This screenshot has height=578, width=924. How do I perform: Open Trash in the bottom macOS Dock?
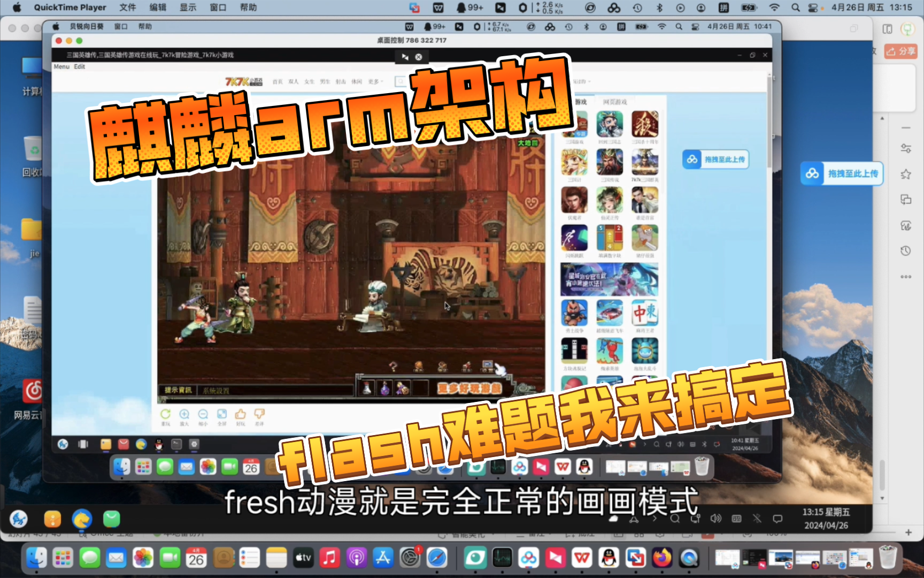point(888,557)
